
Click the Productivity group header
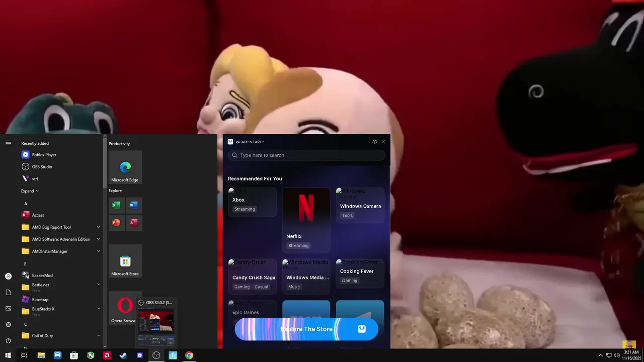[119, 144]
